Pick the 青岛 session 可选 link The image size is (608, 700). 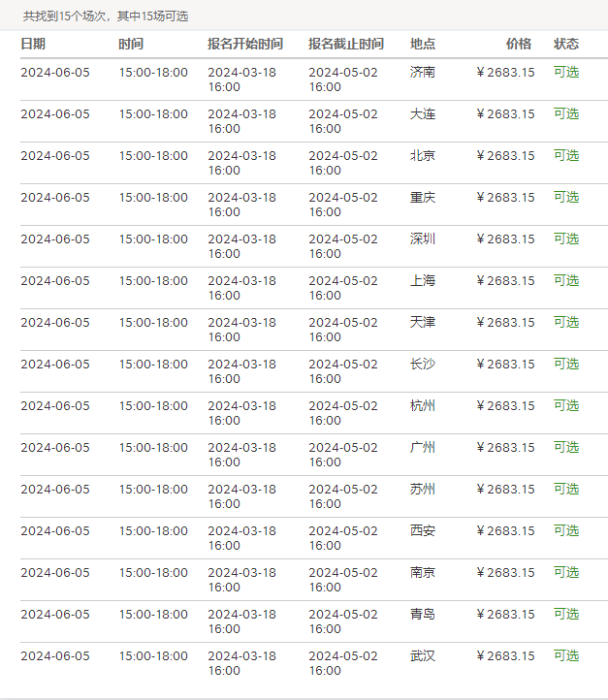pyautogui.click(x=565, y=614)
